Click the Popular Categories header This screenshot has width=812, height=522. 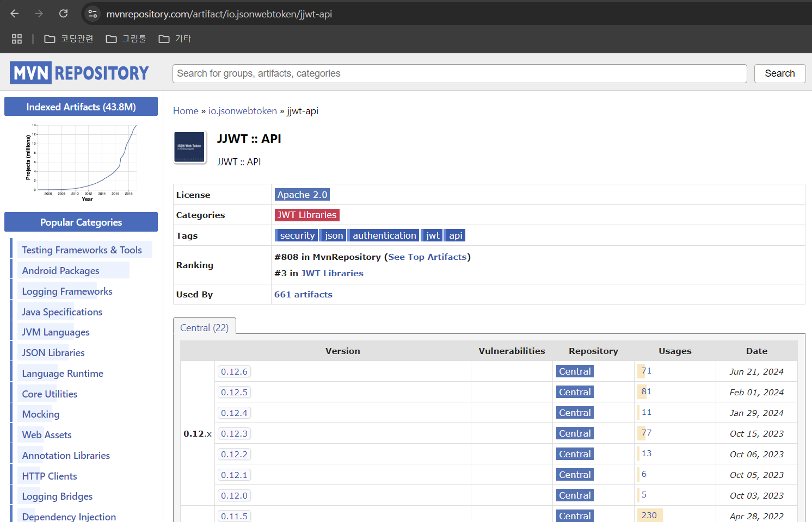point(81,222)
